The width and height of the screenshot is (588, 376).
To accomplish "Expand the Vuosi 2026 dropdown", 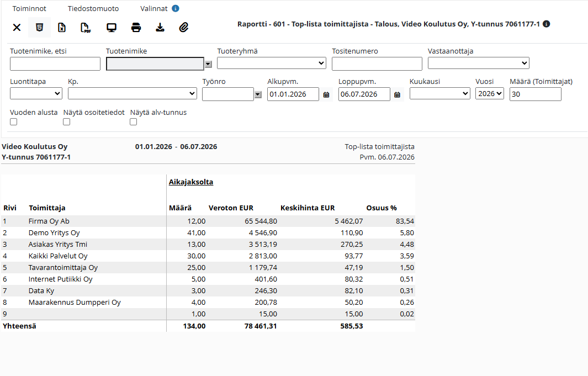I will point(489,94).
